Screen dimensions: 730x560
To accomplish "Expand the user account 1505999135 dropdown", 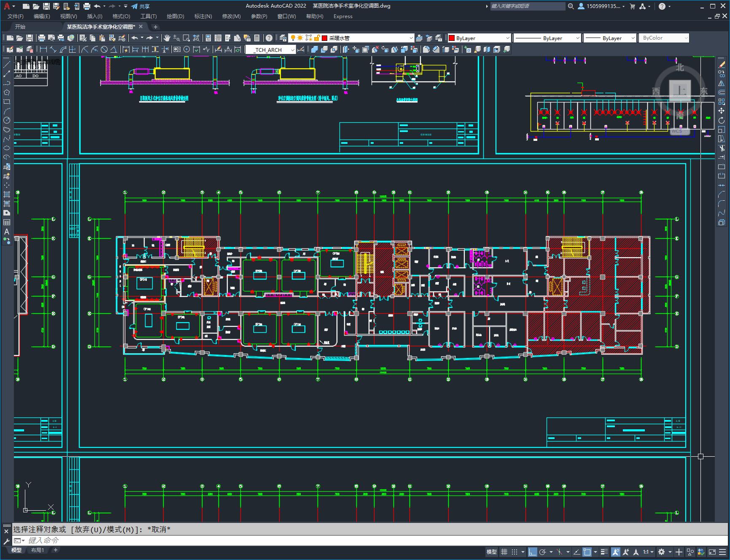I will (x=601, y=6).
